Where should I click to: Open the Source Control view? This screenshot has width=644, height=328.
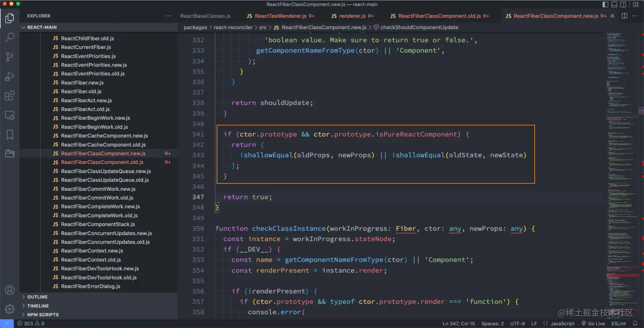pyautogui.click(x=9, y=57)
